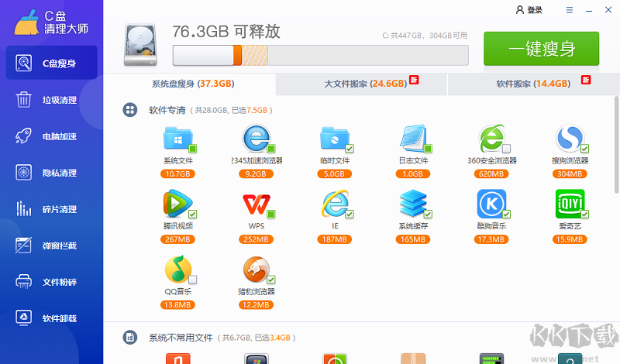Open 碎片清理 fragment cleaning section
Image resolution: width=620 pixels, height=364 pixels.
pyautogui.click(x=51, y=209)
